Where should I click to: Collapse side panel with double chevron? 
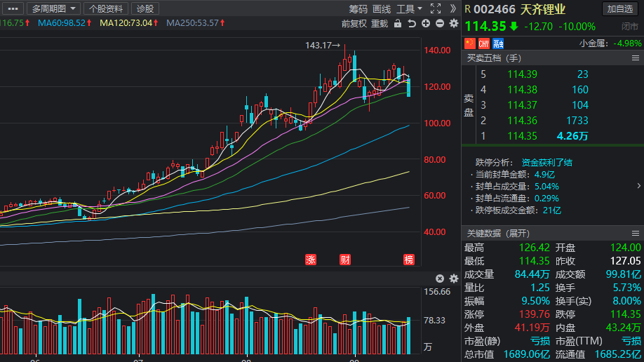point(453,8)
